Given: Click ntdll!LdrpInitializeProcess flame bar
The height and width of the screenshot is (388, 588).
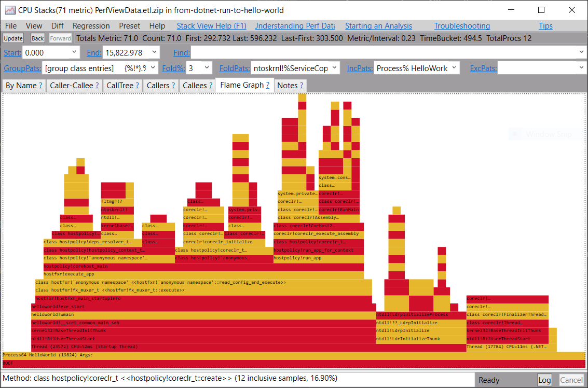Looking at the screenshot, I should (x=421, y=315).
